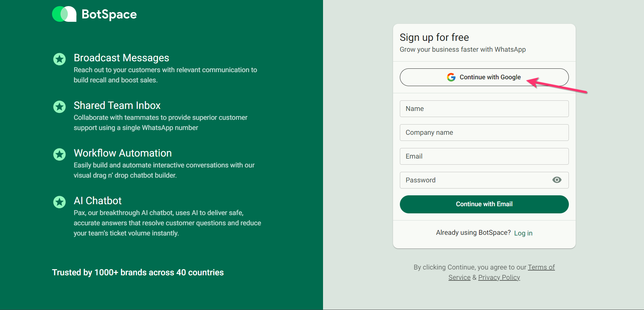Image resolution: width=644 pixels, height=310 pixels.
Task: Submit form with Continue with Email
Action: click(x=484, y=204)
